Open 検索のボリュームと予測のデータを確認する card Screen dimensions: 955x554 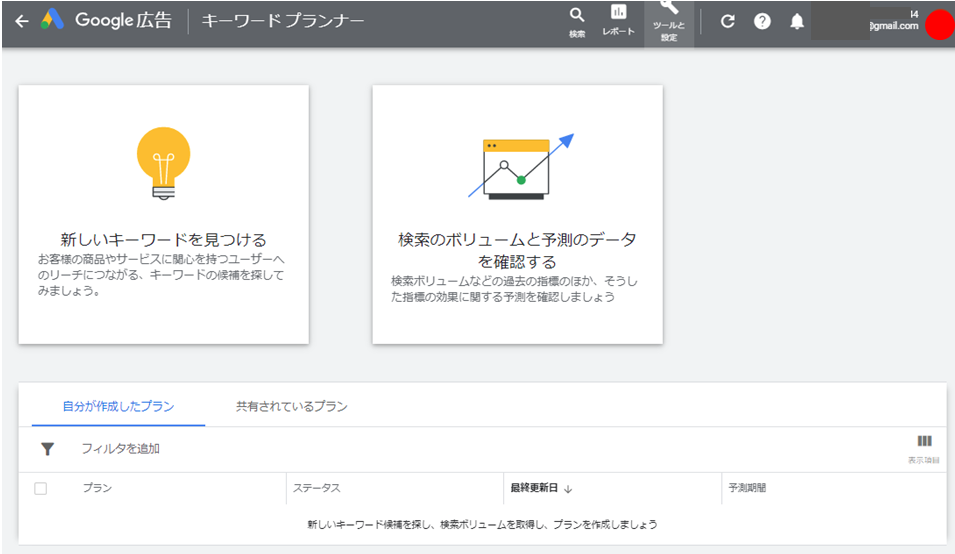click(517, 214)
